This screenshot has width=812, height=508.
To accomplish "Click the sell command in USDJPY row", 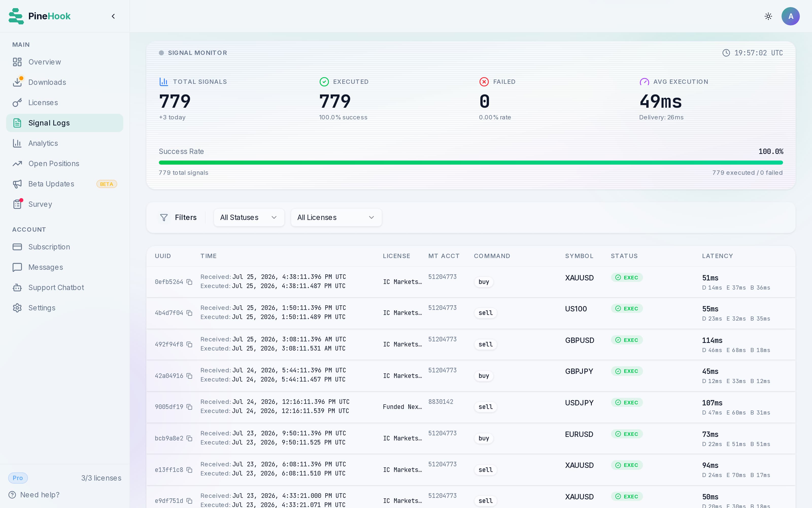I will point(485,407).
